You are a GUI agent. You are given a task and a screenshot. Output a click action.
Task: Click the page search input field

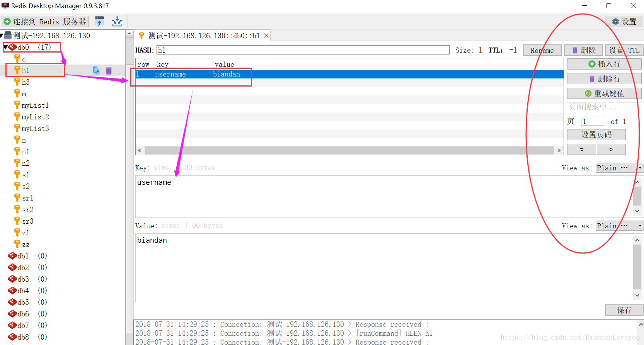click(x=604, y=107)
